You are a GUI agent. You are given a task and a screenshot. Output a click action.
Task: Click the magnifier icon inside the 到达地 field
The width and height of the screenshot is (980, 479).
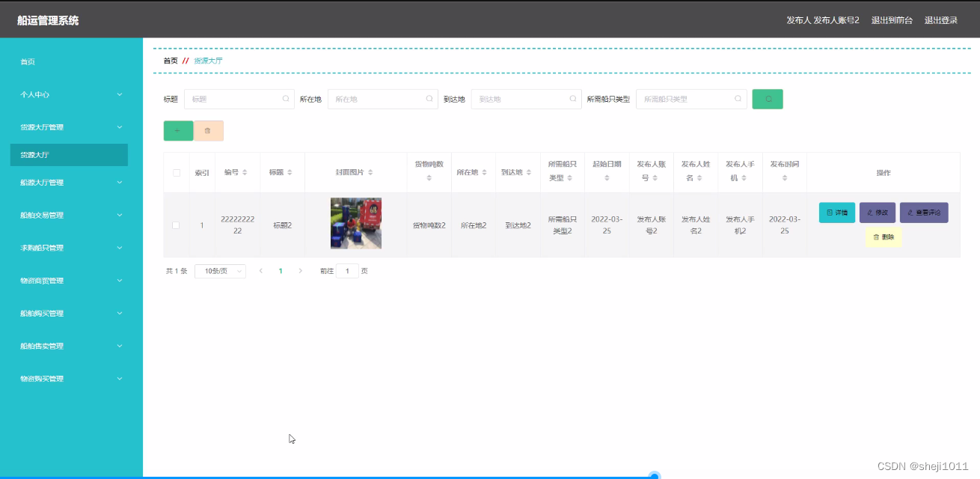coord(573,98)
